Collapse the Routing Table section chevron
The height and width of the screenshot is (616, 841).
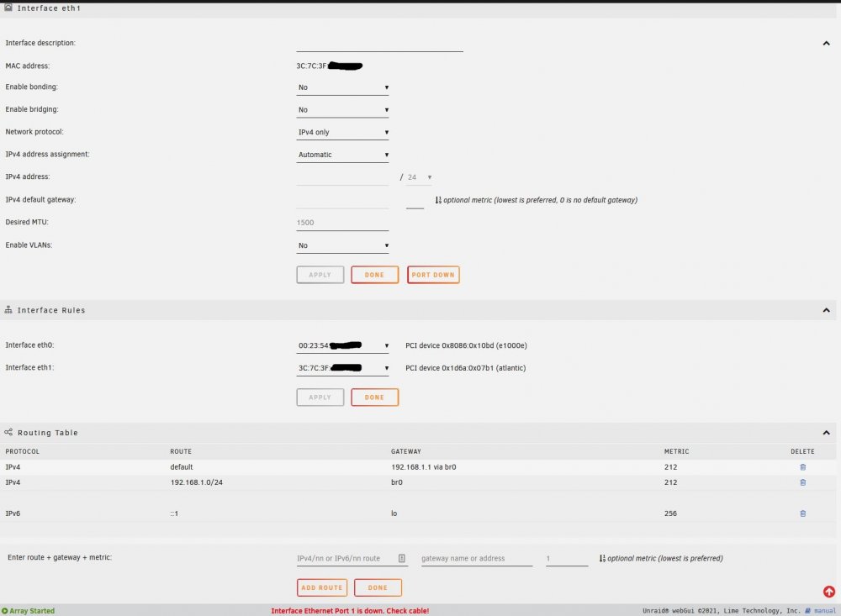point(826,433)
